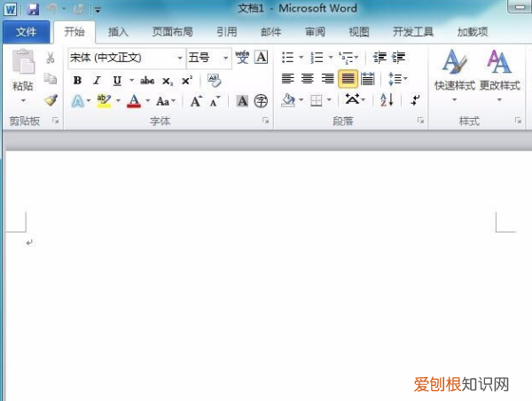Open the 文件 (File) tab
The height and width of the screenshot is (401, 532).
click(26, 32)
